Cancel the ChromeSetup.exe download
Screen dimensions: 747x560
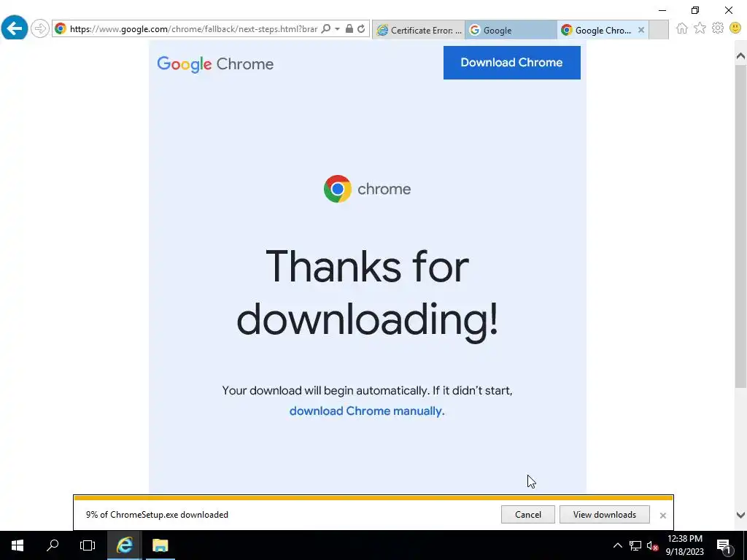coord(528,514)
